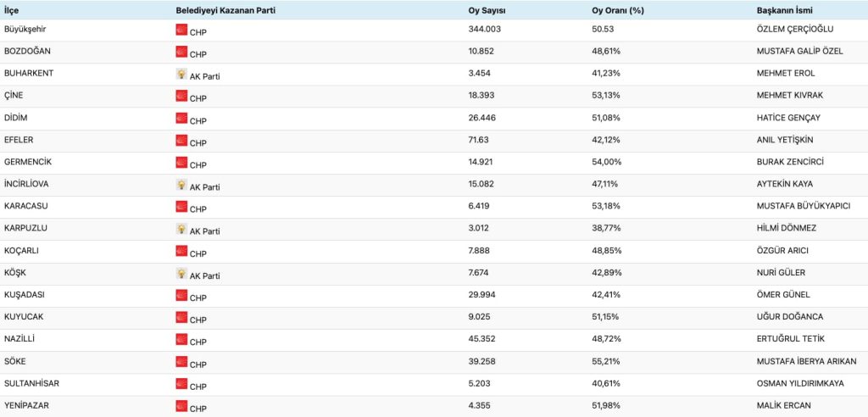Click the CHP logo in Büyükşehir row
The height and width of the screenshot is (417, 868).
[181, 30]
